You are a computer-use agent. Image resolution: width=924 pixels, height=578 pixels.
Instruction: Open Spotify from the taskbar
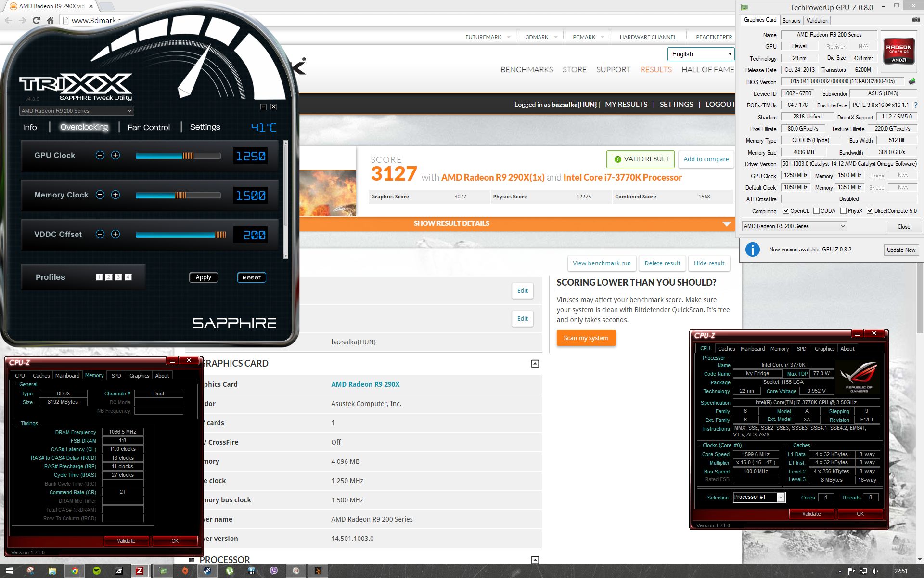pos(97,571)
